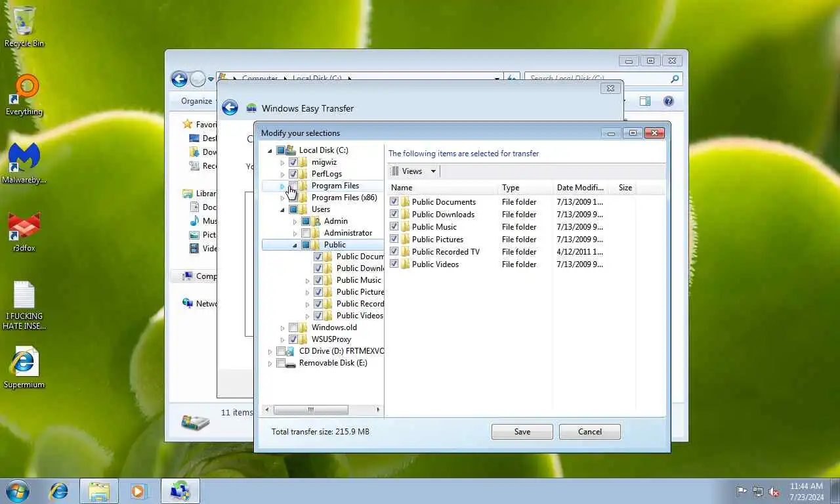Expand the PerfLogs folder node

[x=283, y=175]
